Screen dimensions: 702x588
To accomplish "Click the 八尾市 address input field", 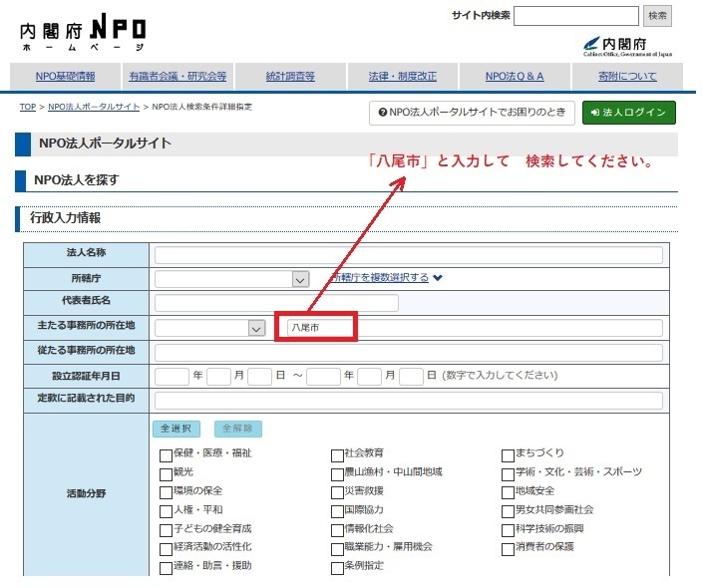I will 475,328.
